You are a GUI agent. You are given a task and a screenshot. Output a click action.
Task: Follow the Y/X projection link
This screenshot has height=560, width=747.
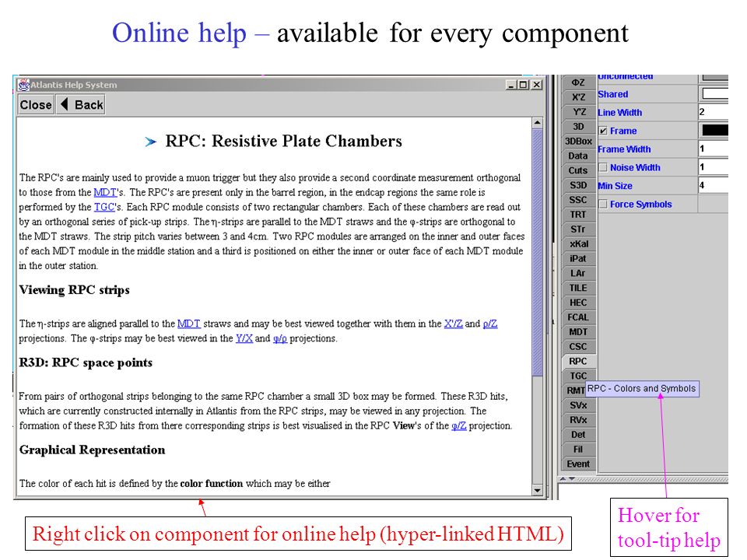(x=244, y=338)
